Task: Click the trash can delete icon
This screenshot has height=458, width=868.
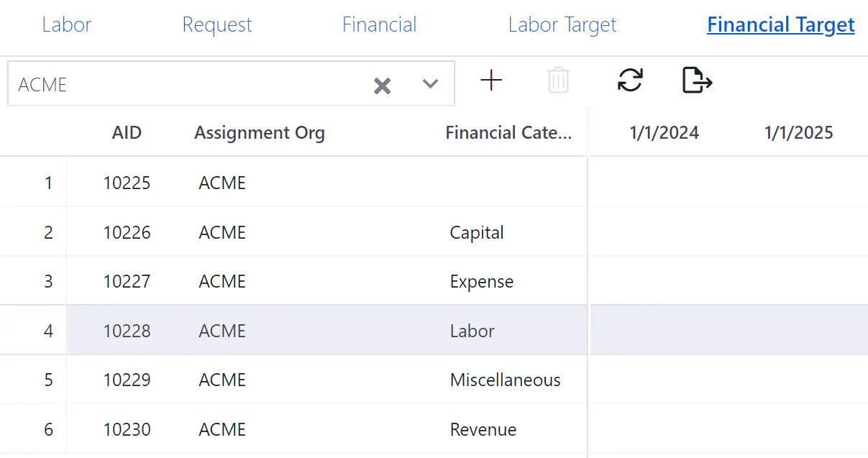Action: (x=558, y=81)
